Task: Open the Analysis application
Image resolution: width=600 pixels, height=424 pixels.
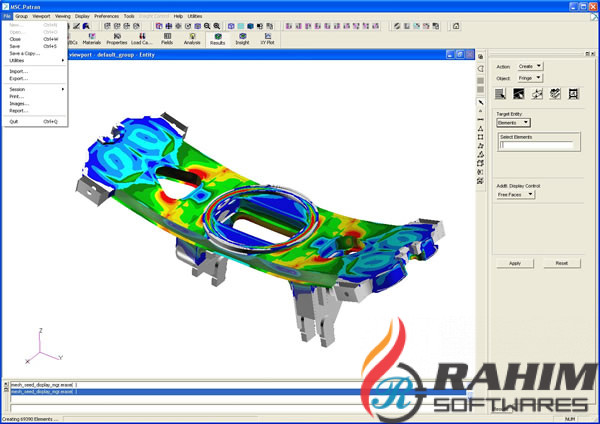Action: click(x=192, y=39)
